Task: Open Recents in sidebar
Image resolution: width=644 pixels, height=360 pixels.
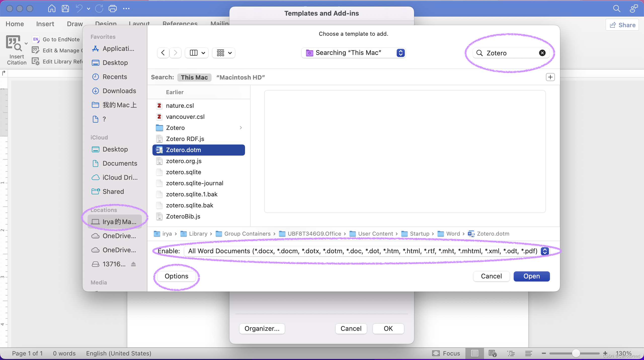Action: [109, 77]
